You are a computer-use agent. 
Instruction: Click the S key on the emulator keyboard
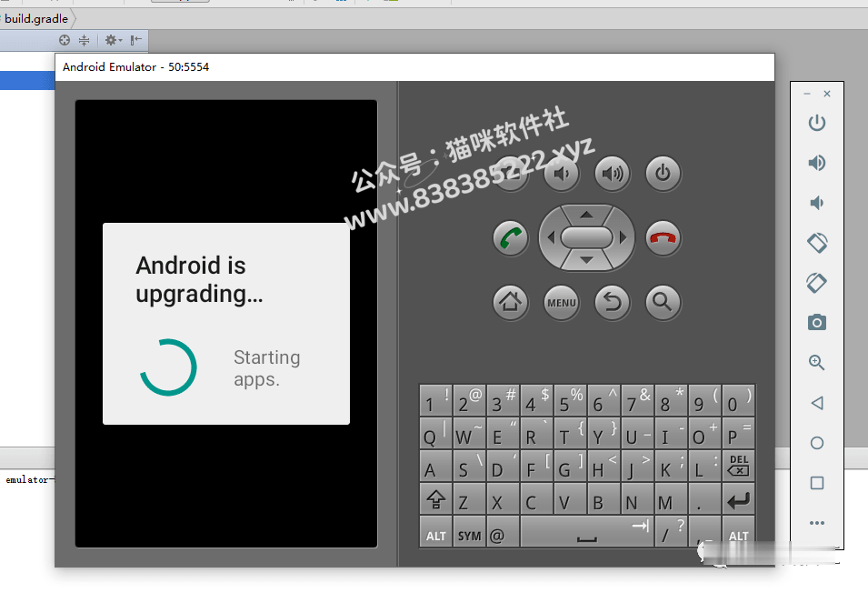(x=469, y=467)
